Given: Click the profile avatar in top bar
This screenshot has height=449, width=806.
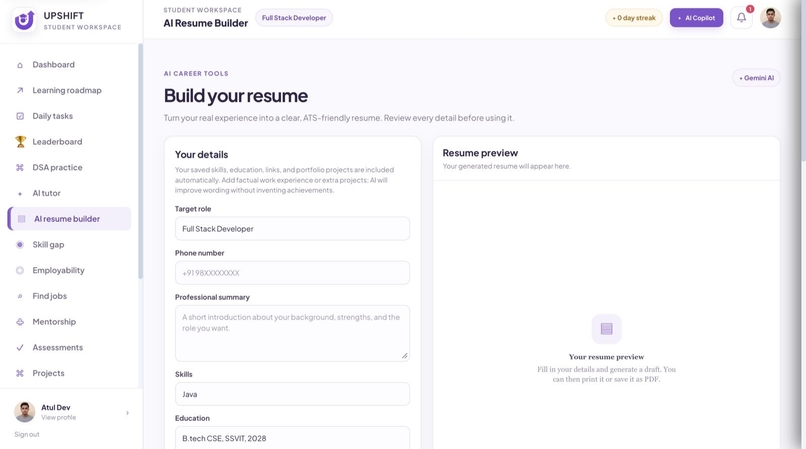Looking at the screenshot, I should 771,17.
